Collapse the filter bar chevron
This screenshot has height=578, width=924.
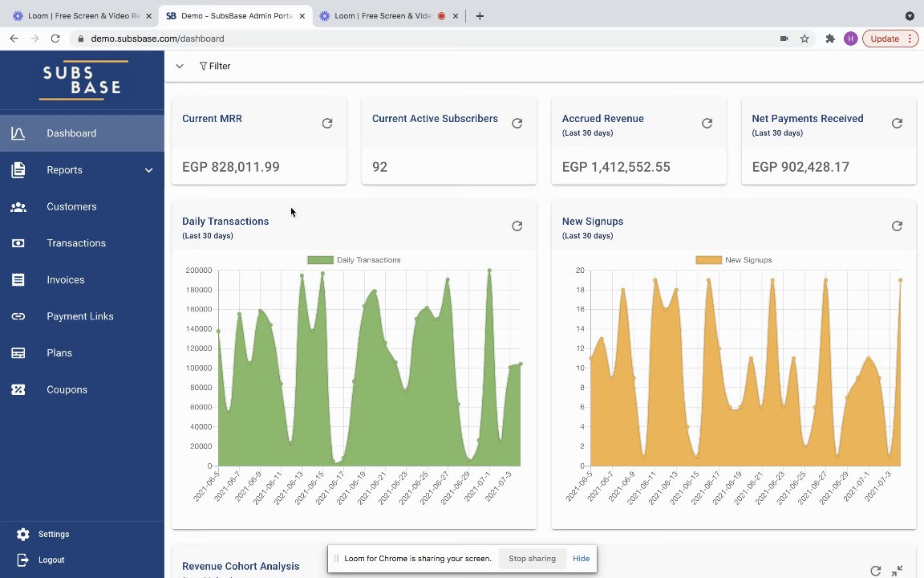pos(179,66)
